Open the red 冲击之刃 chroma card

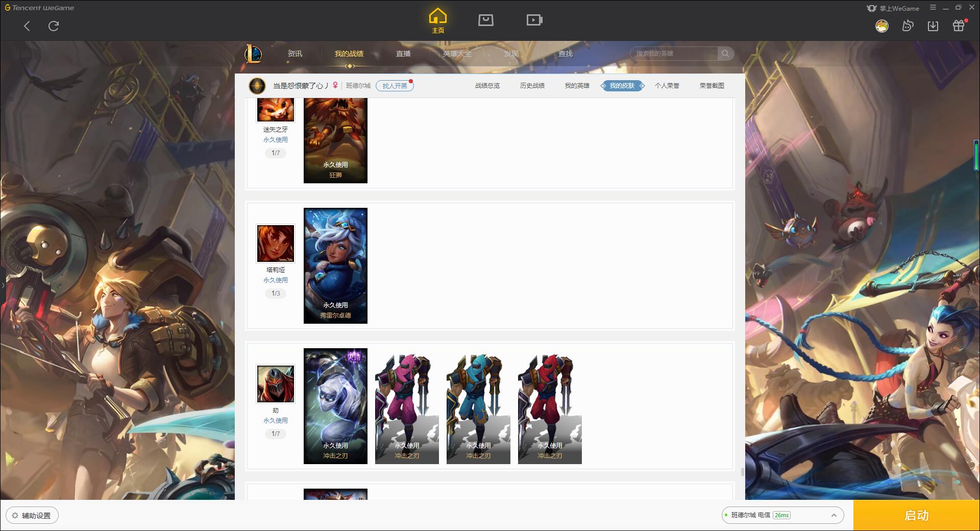point(550,406)
